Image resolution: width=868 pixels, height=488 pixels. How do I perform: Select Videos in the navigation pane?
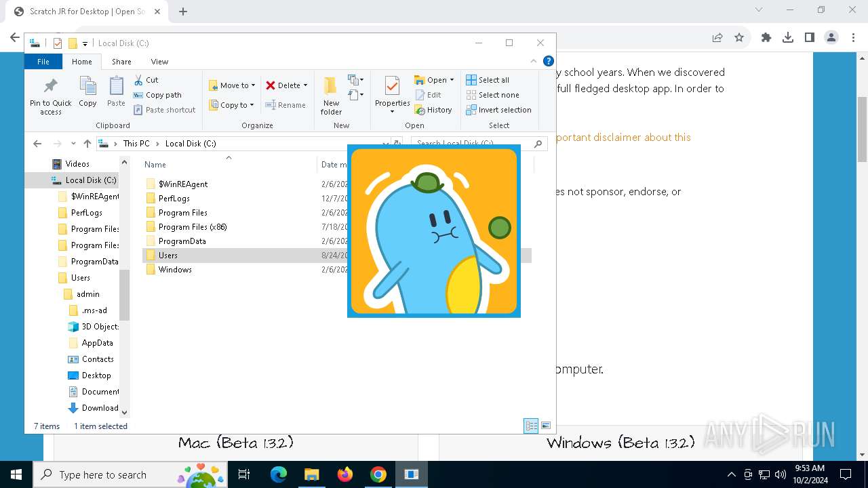point(77,164)
